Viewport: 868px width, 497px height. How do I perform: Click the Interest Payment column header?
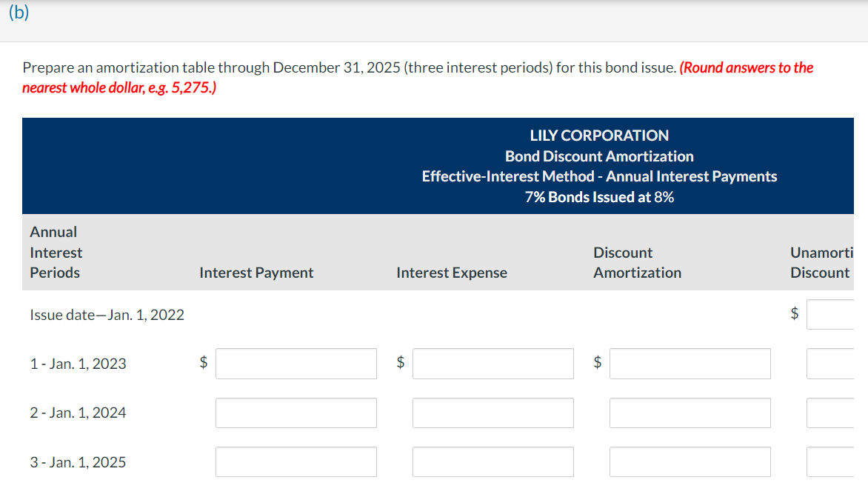[255, 273]
